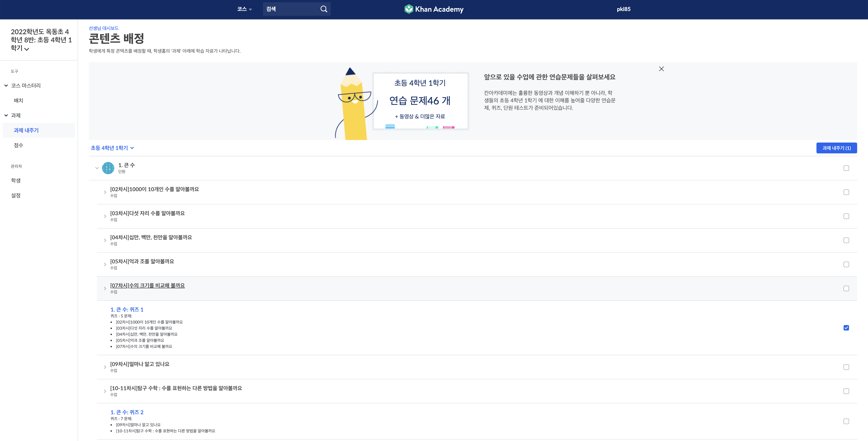Click the 과제 내주기 (1) button
This screenshot has height=441, width=868.
point(836,148)
